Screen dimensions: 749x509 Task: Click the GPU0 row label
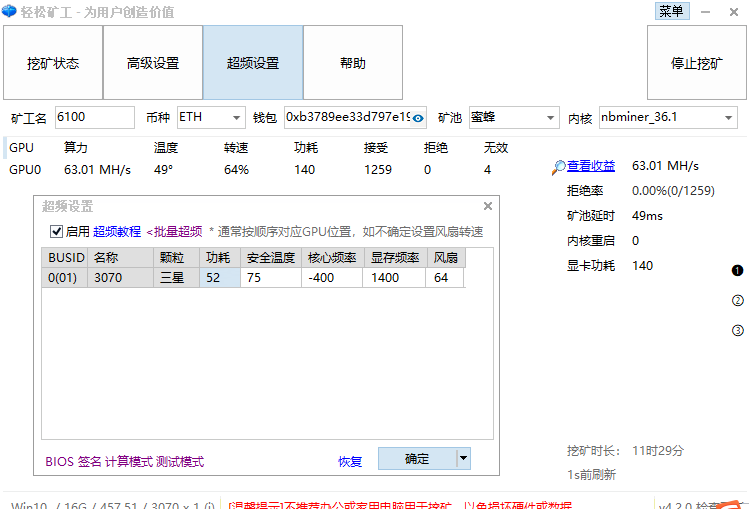tap(25, 170)
